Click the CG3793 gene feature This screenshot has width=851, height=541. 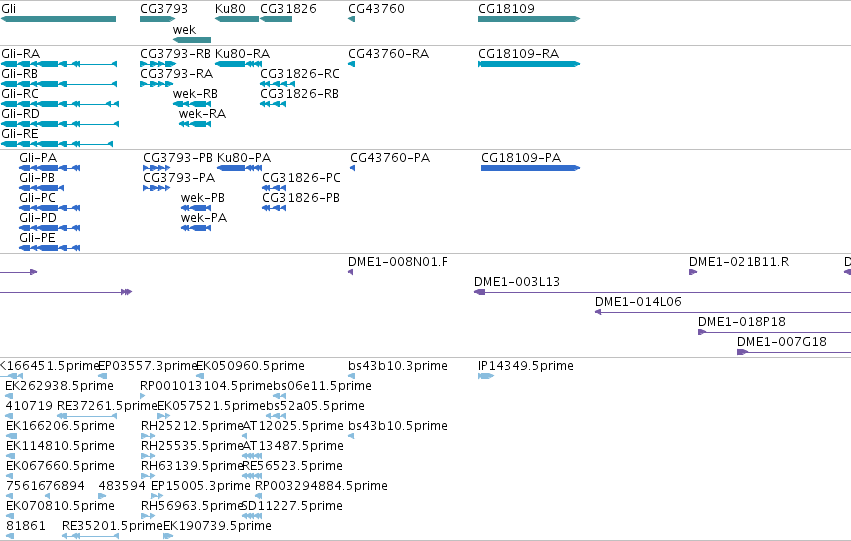(157, 19)
